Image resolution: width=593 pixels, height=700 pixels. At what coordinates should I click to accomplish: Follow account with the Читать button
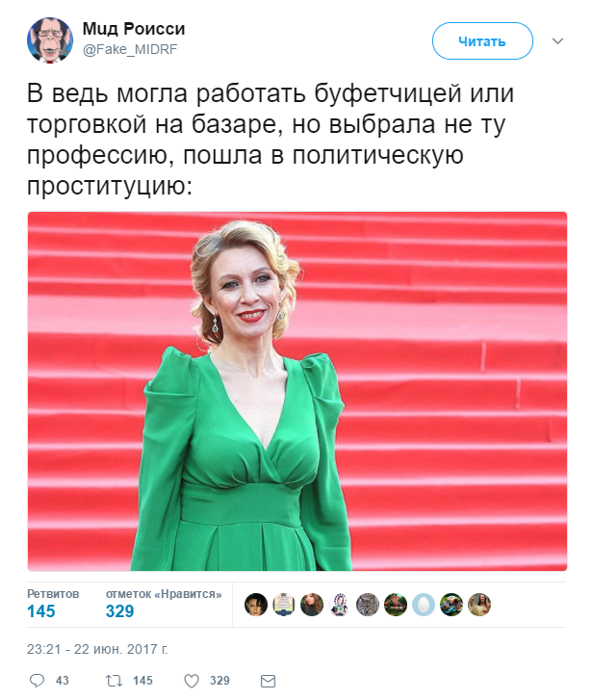coord(482,41)
